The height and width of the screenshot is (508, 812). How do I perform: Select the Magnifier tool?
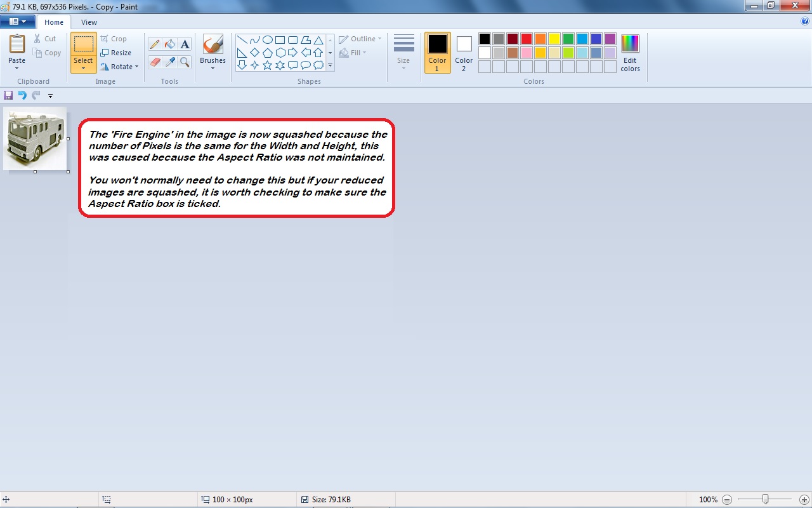pos(185,62)
